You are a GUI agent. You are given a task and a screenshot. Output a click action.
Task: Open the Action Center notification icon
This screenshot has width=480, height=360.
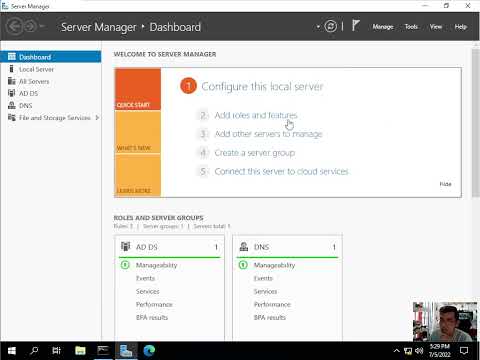pos(464,351)
